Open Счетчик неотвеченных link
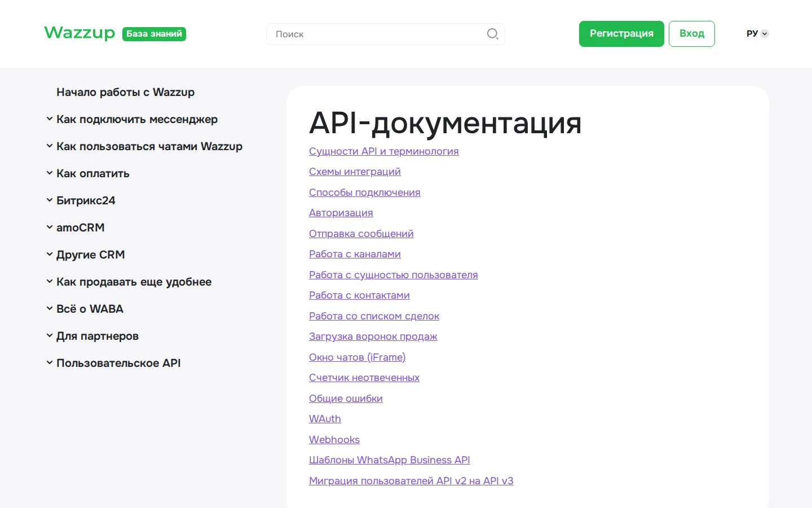Screen dimensions: 812x508 pyautogui.click(x=364, y=378)
